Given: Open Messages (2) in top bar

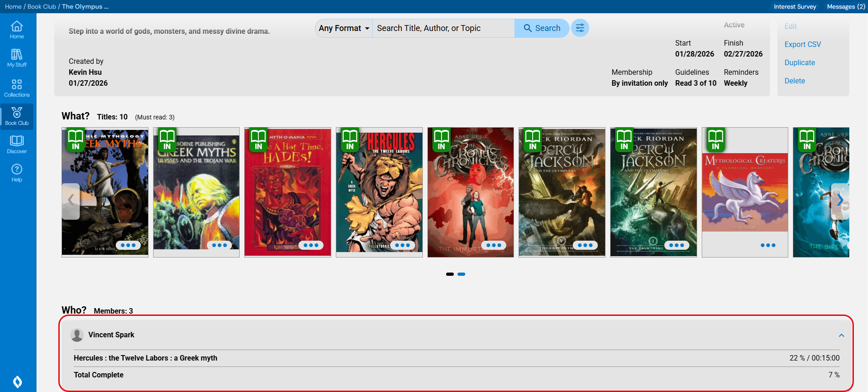Looking at the screenshot, I should point(846,6).
